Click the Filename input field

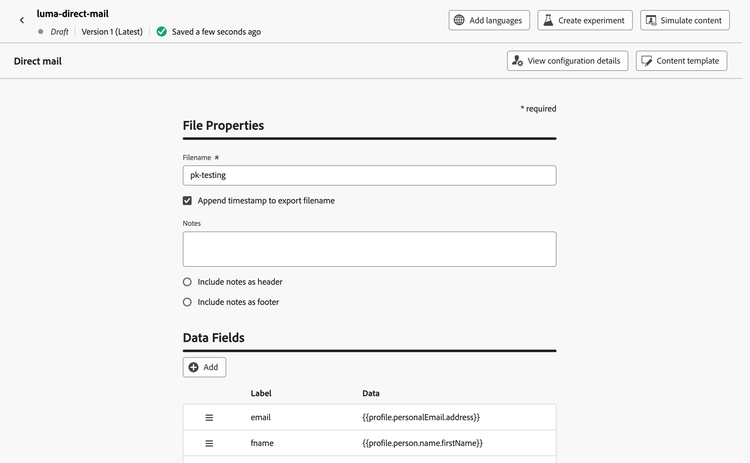[x=369, y=175]
